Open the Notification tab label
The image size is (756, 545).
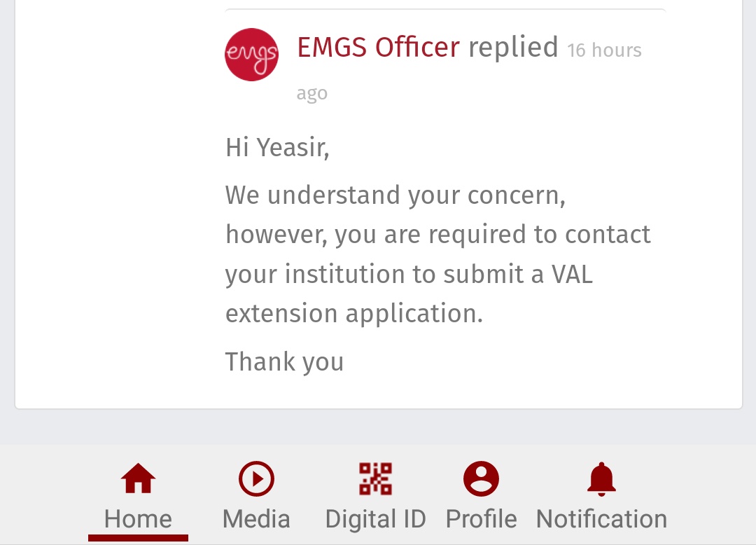click(601, 519)
